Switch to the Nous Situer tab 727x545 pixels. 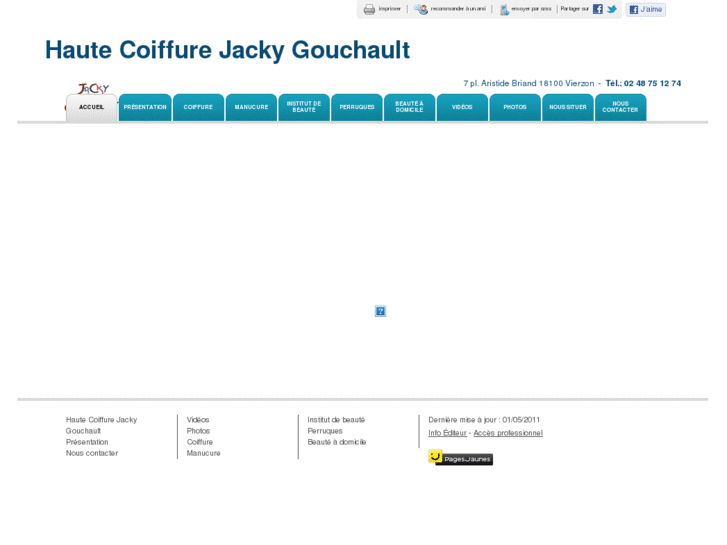click(x=568, y=107)
